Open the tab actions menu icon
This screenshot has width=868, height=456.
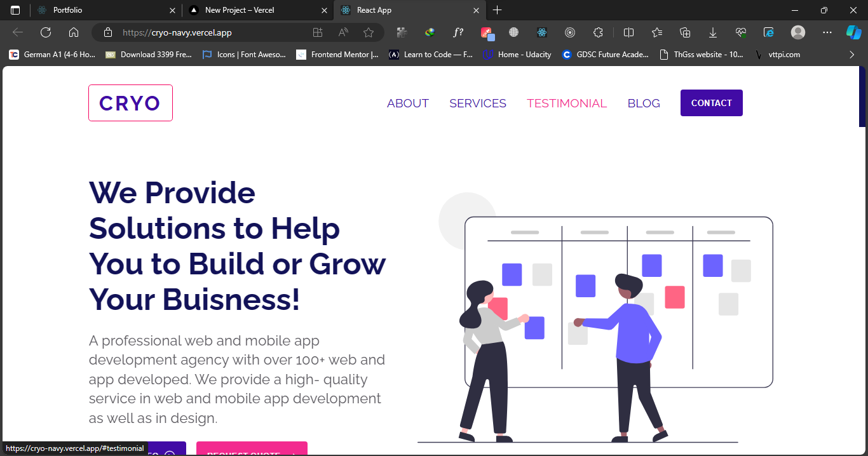pos(15,10)
